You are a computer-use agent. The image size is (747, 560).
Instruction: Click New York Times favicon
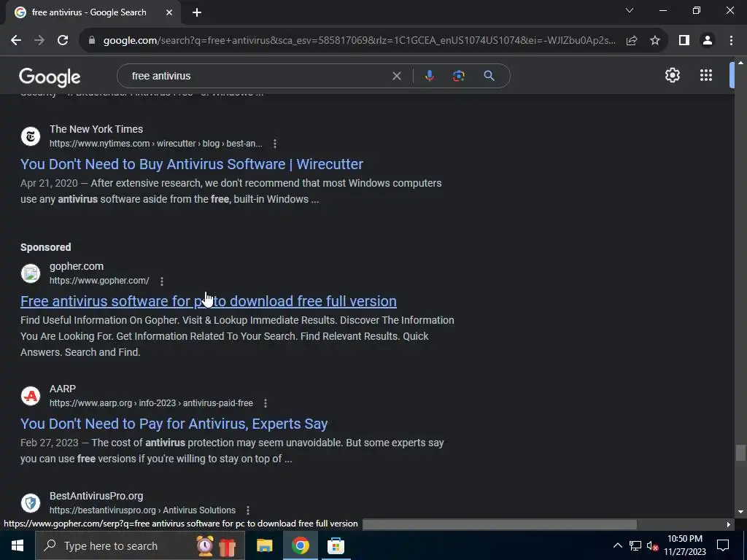(31, 136)
